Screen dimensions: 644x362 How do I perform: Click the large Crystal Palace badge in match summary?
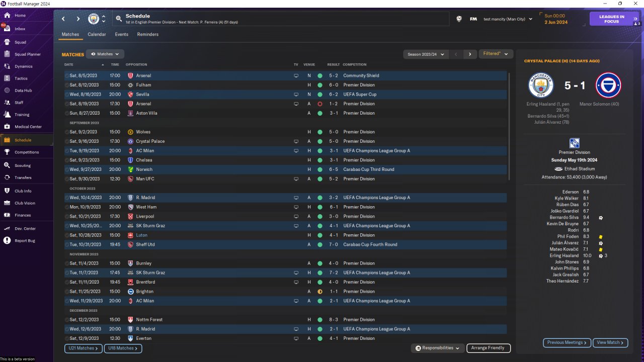click(608, 85)
